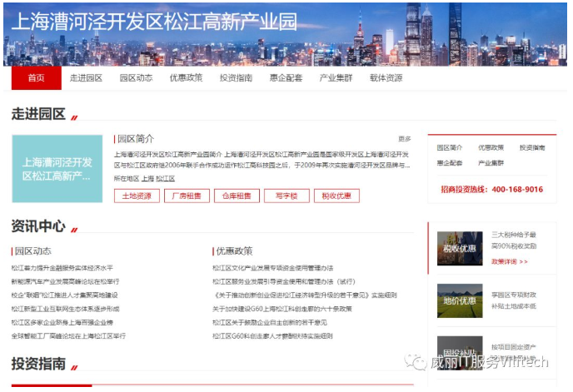Click the 载体资源 navigation item
This screenshot has height=392, width=573.
pos(386,77)
